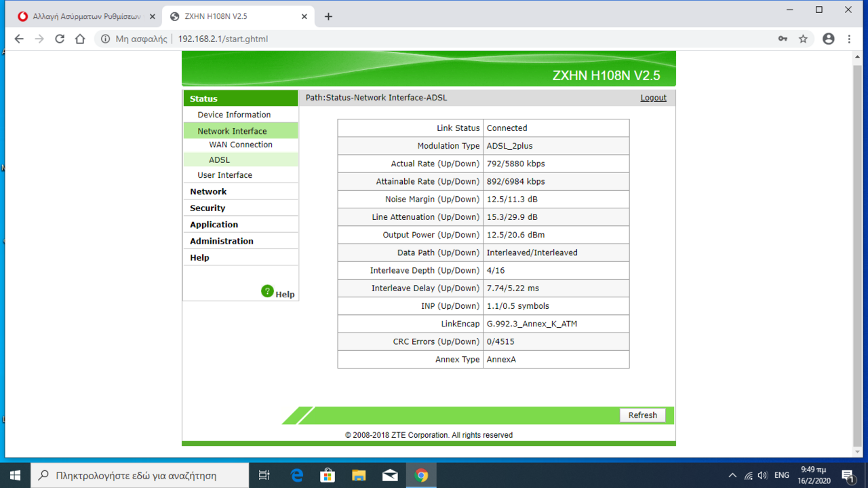Switch to the Vodafone wireless settings tab

click(x=86, y=16)
